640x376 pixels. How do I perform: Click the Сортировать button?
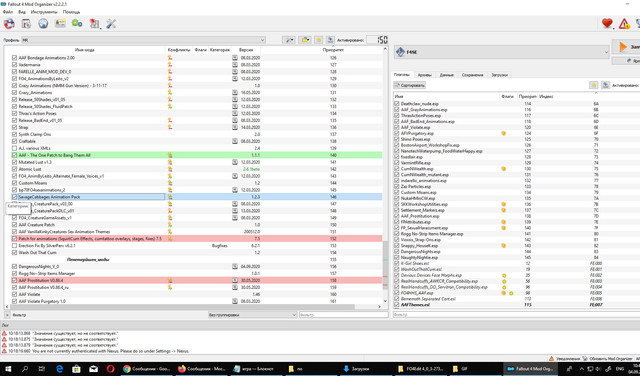coord(410,85)
